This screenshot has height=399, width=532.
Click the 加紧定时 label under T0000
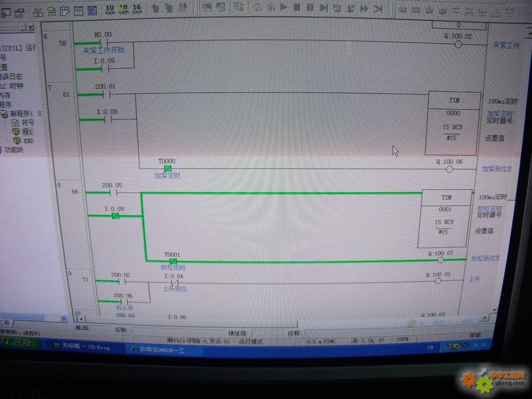tap(167, 176)
